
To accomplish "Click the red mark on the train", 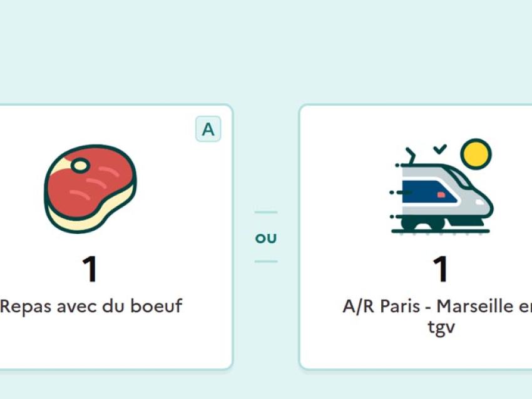I will click(441, 194).
